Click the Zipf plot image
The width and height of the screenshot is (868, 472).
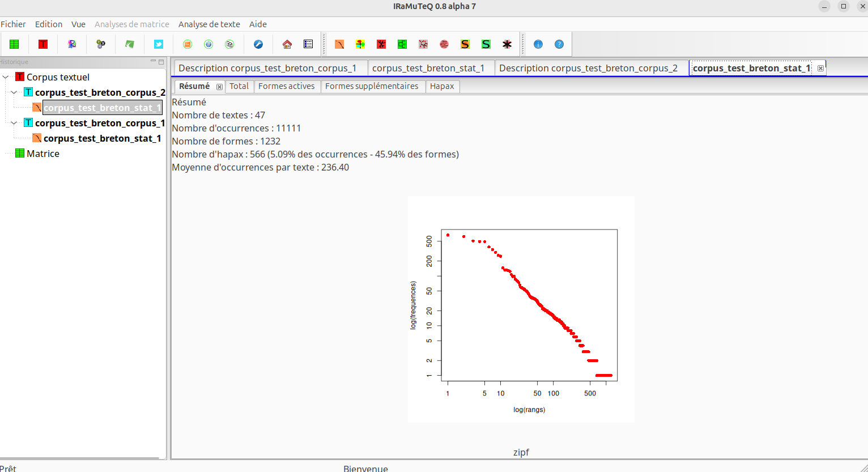(x=521, y=309)
